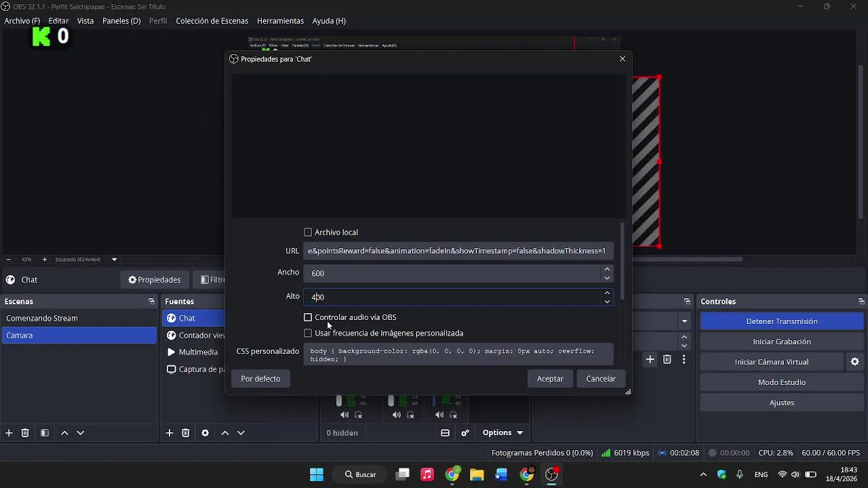Viewport: 868px width, 488px height.
Task: Move the selected scene down
Action: [81, 433]
